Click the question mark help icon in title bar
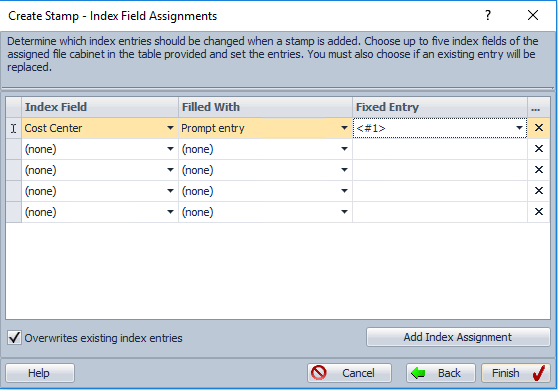The height and width of the screenshot is (390, 558). point(488,15)
